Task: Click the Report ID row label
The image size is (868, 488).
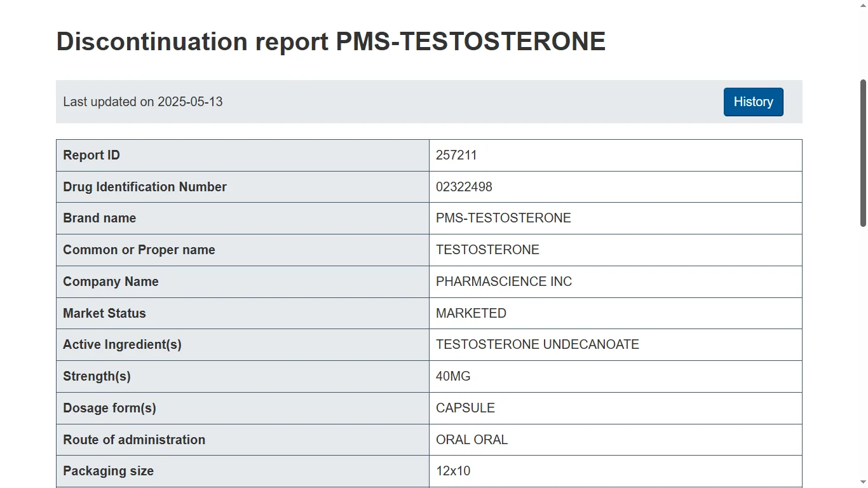Action: [92, 155]
